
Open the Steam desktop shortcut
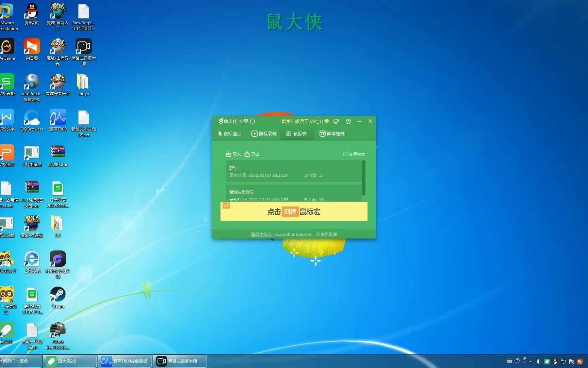[58, 297]
